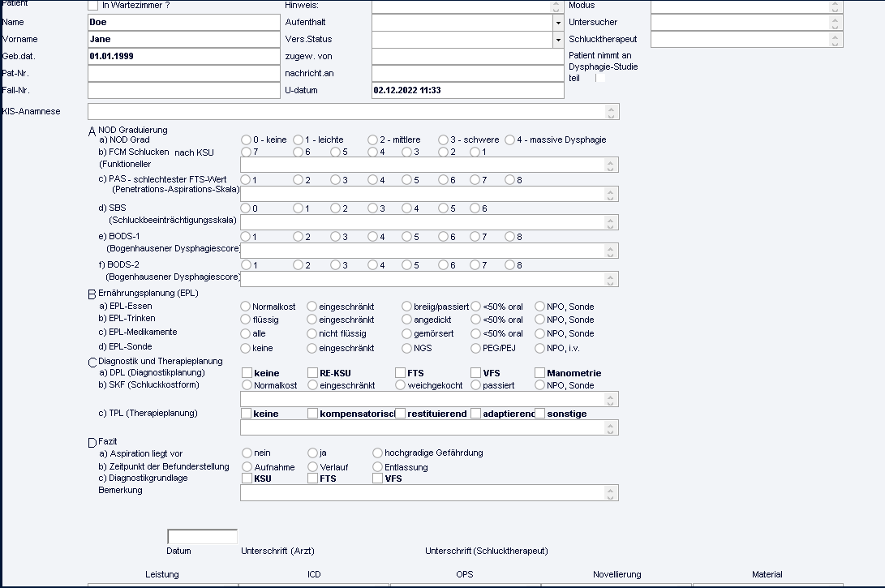This screenshot has width=885, height=588.
Task: Choose 'nicht flüssig' for EPL-Medikamente
Action: [311, 333]
